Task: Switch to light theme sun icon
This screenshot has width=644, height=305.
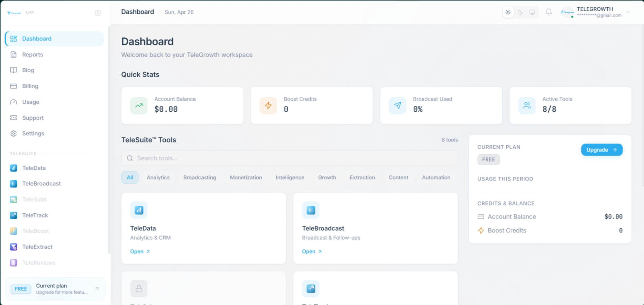Action: [x=508, y=12]
